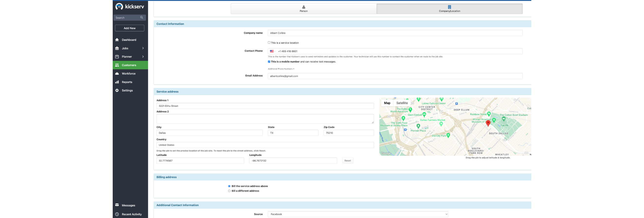This screenshot has width=644, height=218.
Task: Open the Source dropdown showing Facebook
Action: pyautogui.click(x=358, y=214)
